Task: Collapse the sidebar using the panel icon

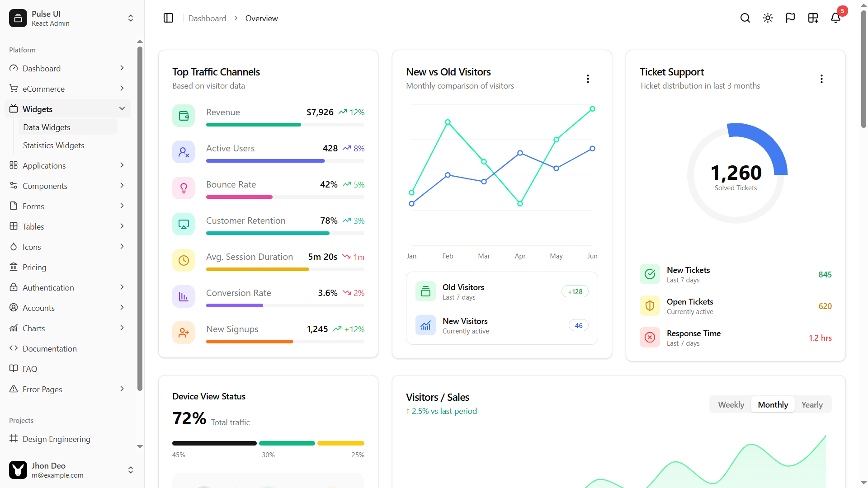Action: (168, 18)
